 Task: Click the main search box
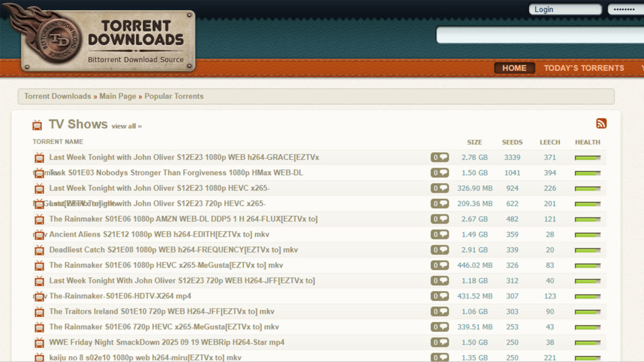coord(540,35)
